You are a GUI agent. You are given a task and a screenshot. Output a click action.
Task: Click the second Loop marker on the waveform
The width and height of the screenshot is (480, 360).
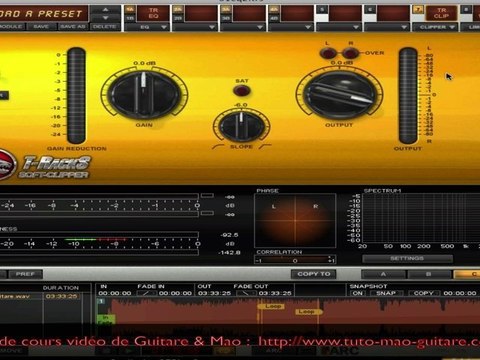[308, 312]
